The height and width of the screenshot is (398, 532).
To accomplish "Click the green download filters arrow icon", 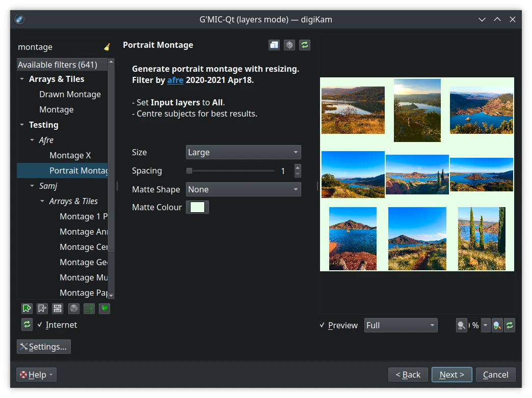I will tap(104, 308).
